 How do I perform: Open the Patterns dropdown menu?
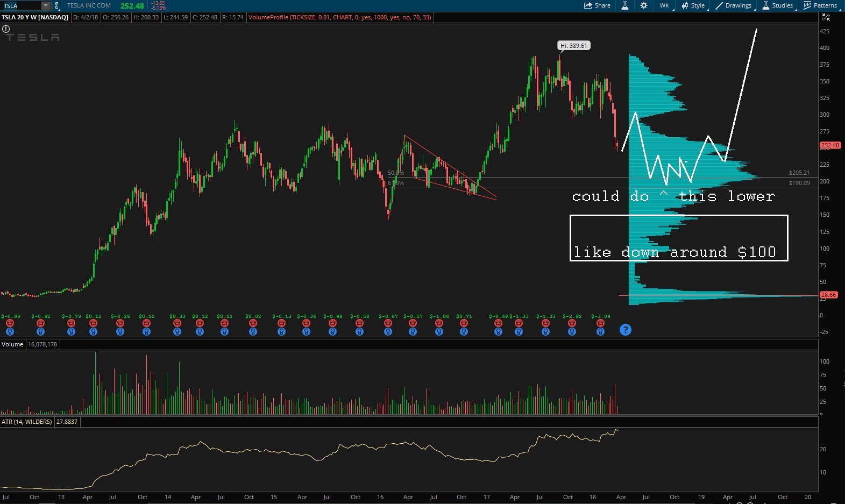tap(821, 5)
